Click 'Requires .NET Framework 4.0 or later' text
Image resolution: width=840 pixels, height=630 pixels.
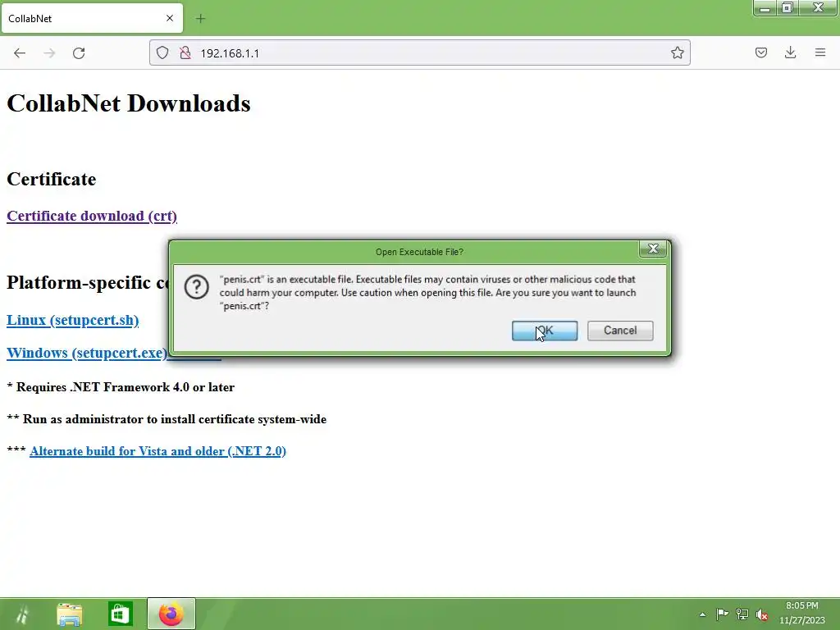(126, 387)
